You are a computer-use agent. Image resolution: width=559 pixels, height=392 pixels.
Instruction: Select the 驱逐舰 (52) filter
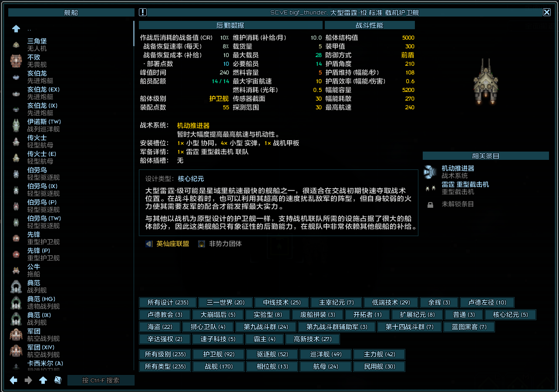(272, 355)
